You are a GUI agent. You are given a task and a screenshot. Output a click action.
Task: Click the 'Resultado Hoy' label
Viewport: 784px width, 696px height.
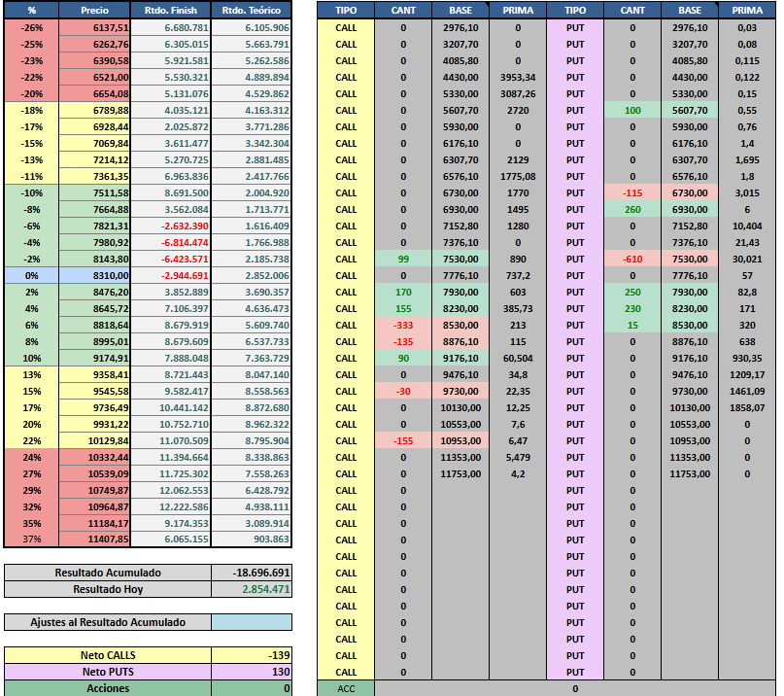[108, 589]
